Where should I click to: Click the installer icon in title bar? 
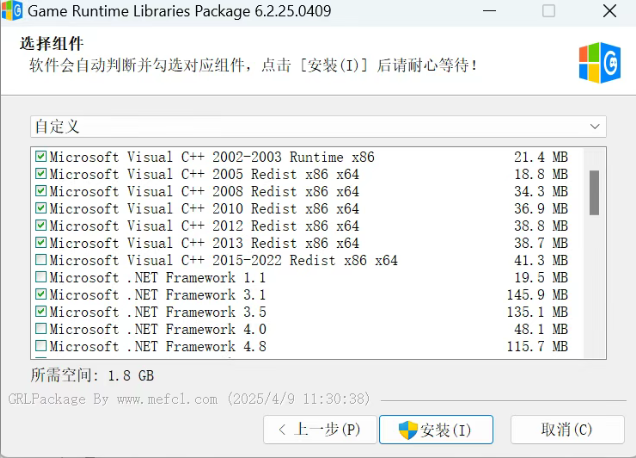point(12,11)
